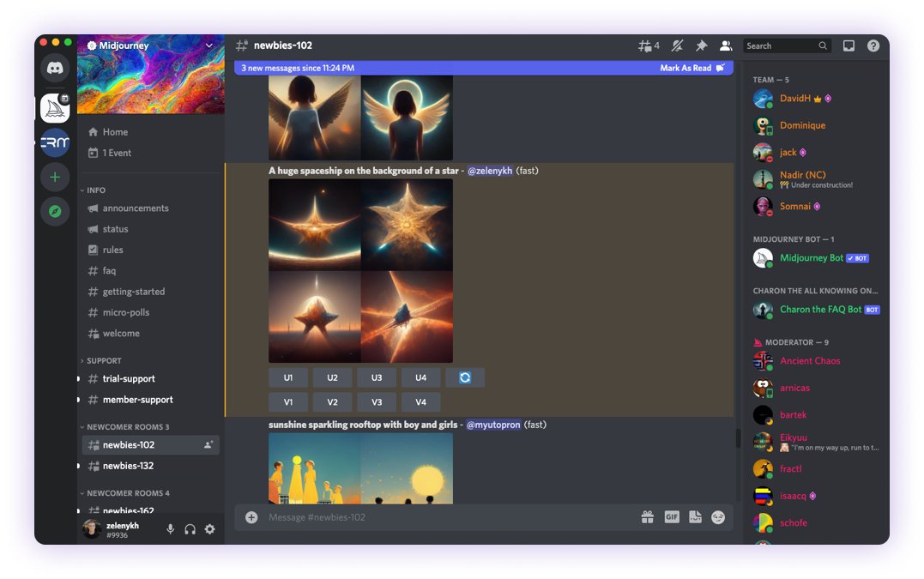Open the Threads icon in channel header

pyautogui.click(x=648, y=46)
